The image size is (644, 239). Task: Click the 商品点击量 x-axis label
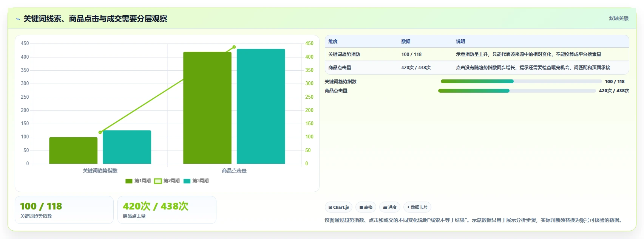pyautogui.click(x=234, y=171)
